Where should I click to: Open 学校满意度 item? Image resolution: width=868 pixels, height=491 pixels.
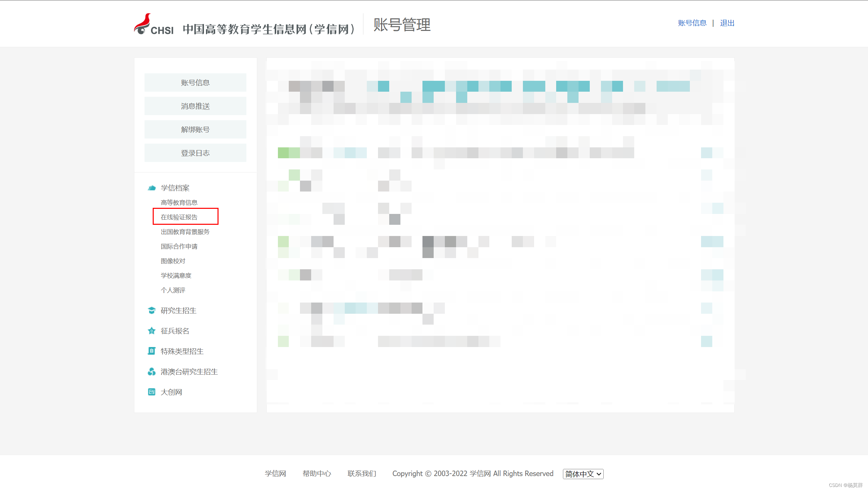click(176, 275)
